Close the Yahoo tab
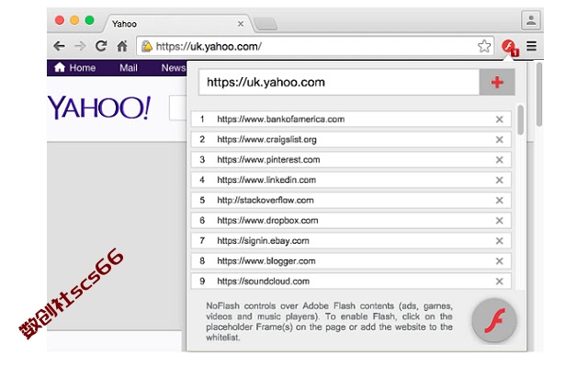This screenshot has height=368, width=588. coord(241,24)
